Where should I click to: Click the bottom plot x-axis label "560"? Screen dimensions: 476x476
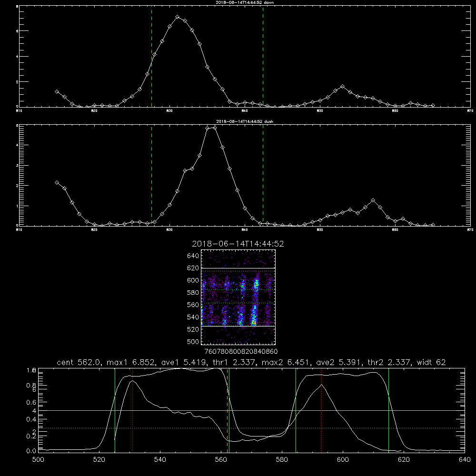pyautogui.click(x=221, y=460)
